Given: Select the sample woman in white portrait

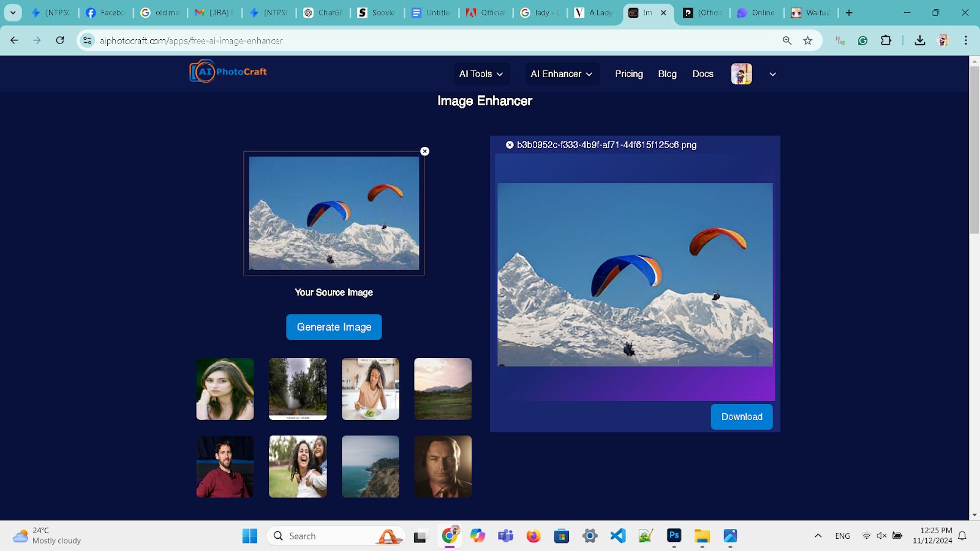Looking at the screenshot, I should click(225, 389).
